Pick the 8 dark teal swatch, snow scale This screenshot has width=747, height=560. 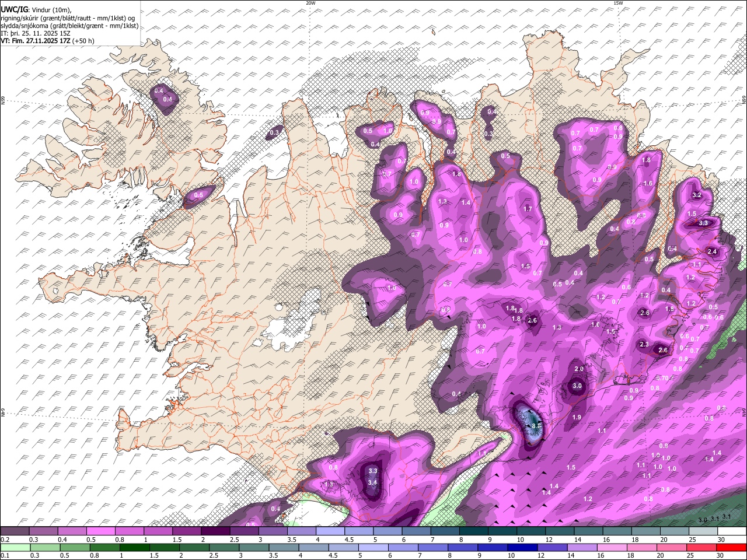(x=473, y=531)
